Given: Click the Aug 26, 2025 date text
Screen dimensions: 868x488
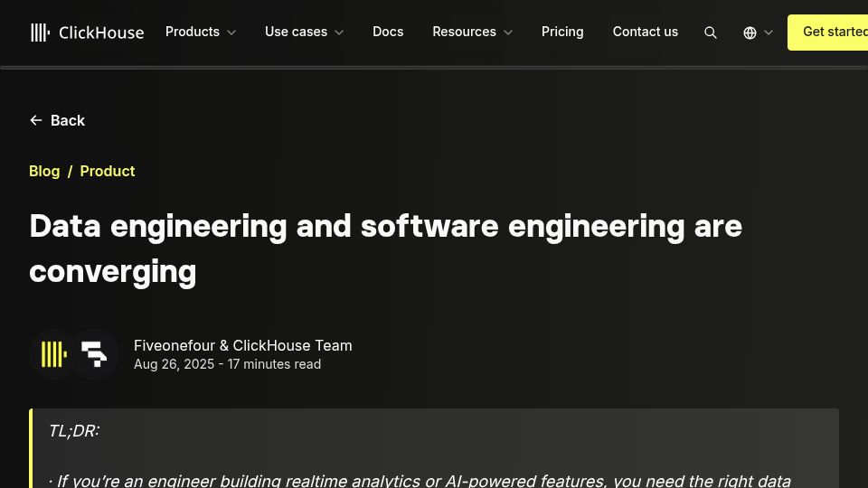Looking at the screenshot, I should (174, 364).
